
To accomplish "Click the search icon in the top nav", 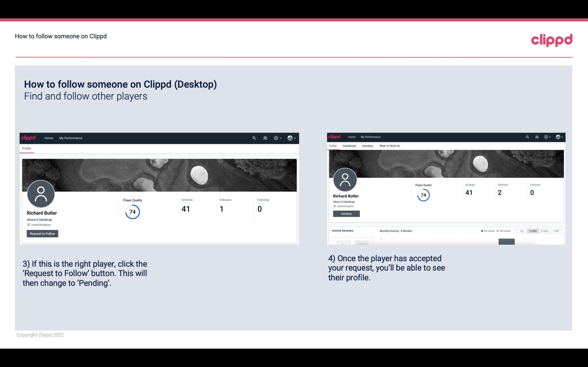I will click(253, 138).
